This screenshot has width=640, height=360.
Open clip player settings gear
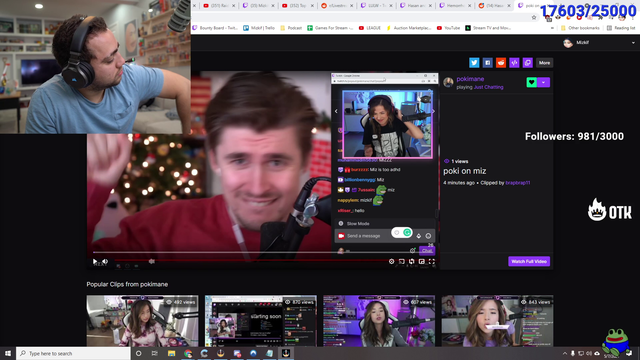click(391, 261)
